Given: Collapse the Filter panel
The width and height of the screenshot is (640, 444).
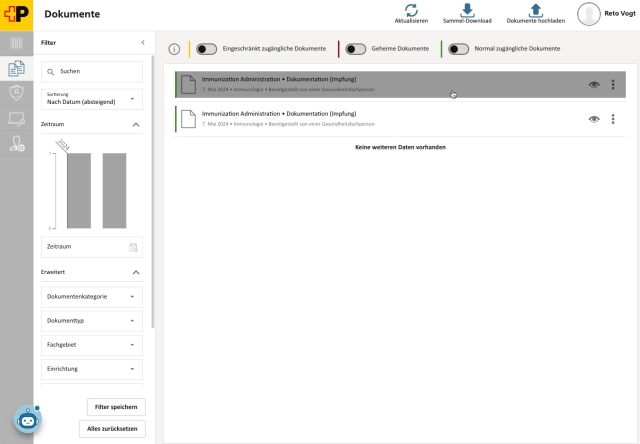Looking at the screenshot, I should coord(143,42).
